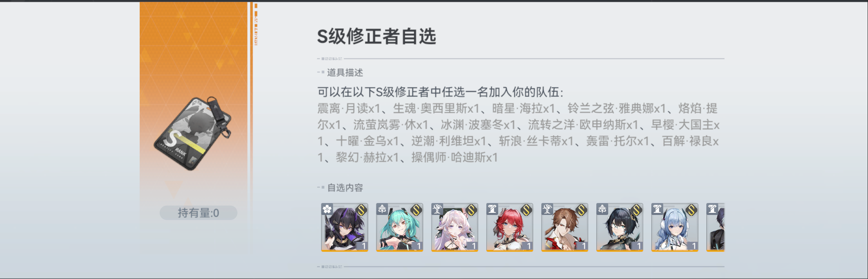This screenshot has width=868, height=279.
Task: Click the pillar emblem on the blue-haired character card
Action: (657, 209)
